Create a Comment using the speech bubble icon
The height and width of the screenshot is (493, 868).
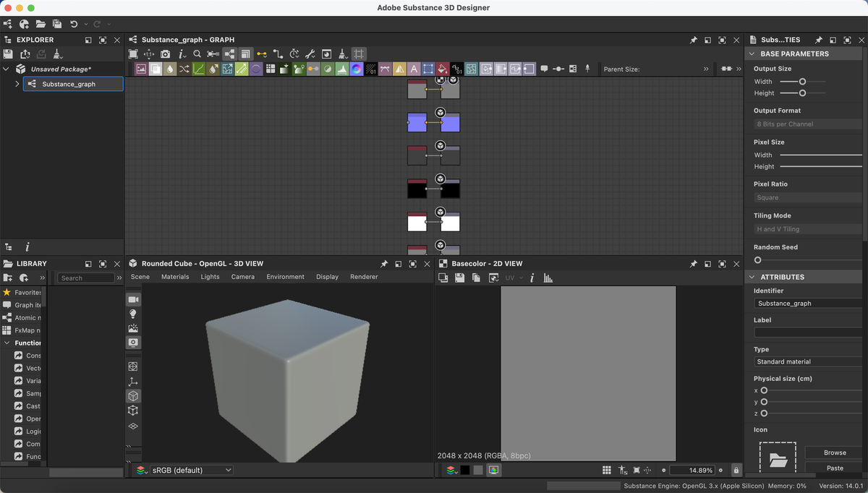click(545, 69)
